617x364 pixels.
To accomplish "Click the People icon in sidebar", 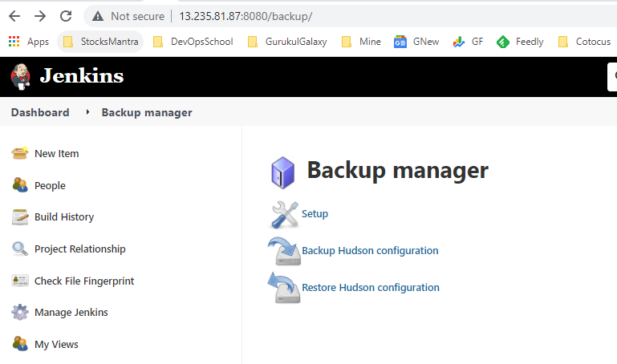I will pyautogui.click(x=20, y=185).
